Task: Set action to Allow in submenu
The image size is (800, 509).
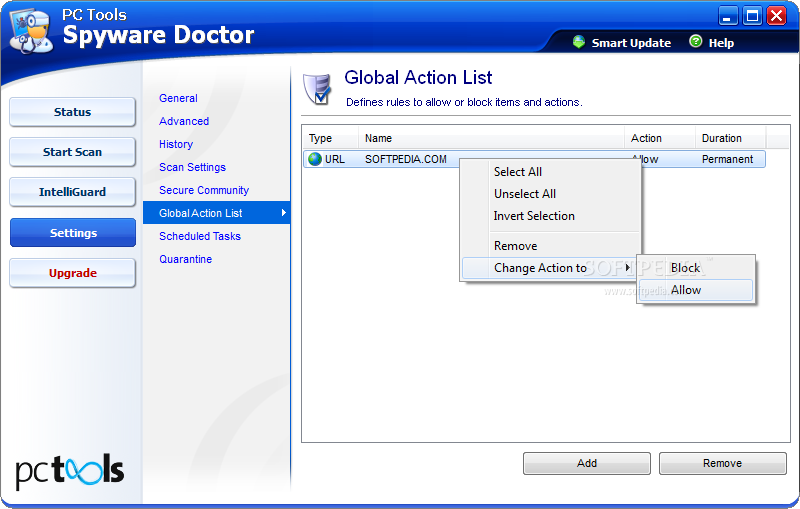Action: [696, 290]
